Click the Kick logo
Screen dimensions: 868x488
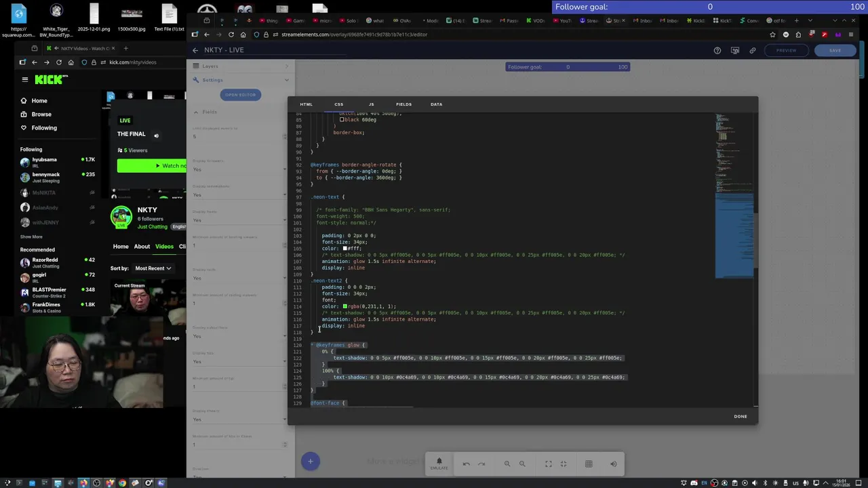click(x=52, y=79)
